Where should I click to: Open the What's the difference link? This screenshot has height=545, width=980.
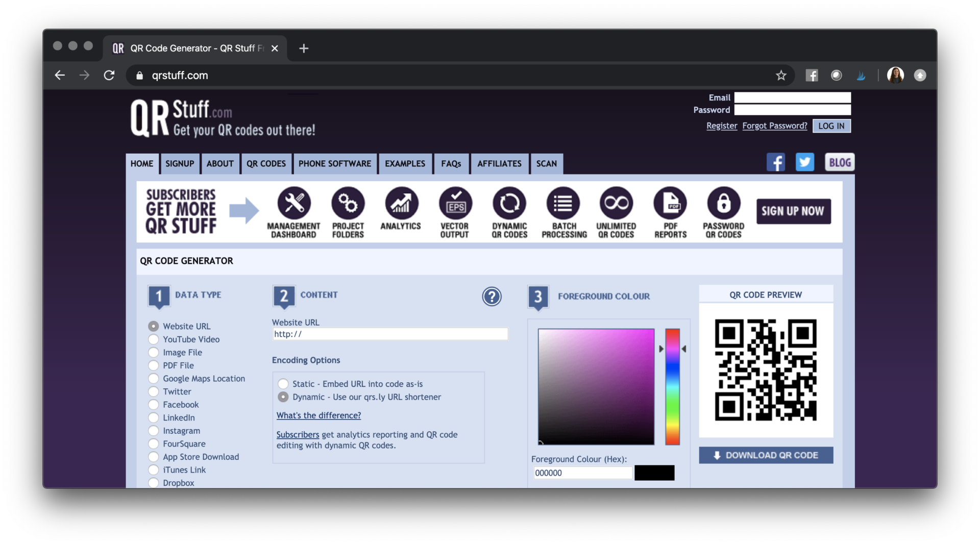(318, 415)
